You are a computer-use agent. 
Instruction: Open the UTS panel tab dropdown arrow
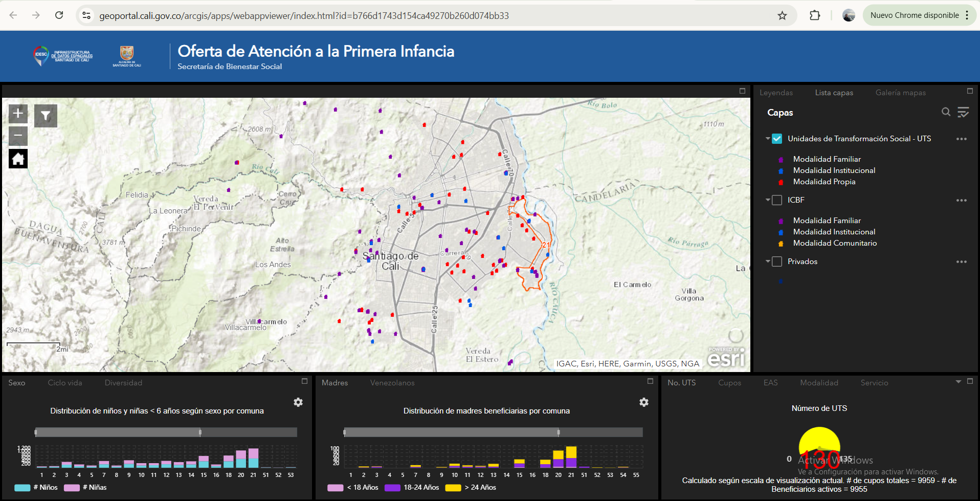click(x=958, y=382)
